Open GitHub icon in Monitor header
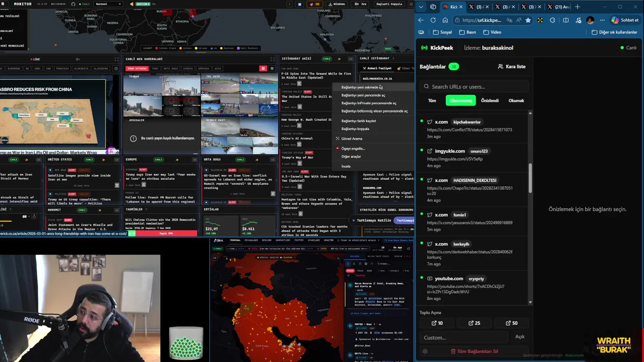Screen dimensions: 644x362 (x=73, y=4)
